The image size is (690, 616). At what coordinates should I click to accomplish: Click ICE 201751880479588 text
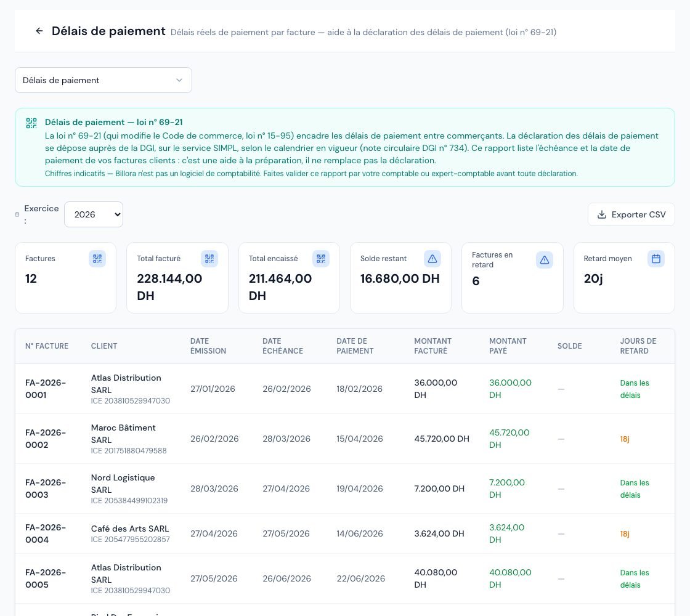(129, 450)
